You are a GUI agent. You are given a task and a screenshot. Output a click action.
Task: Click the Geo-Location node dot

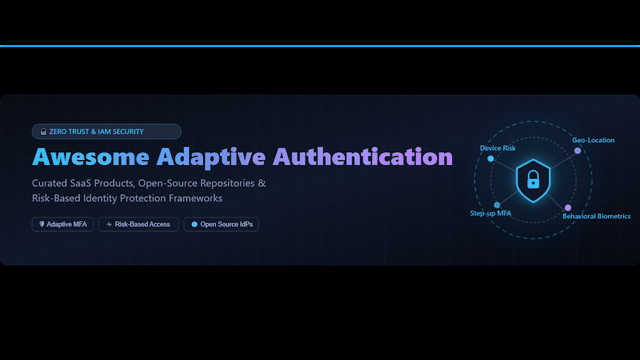[578, 151]
